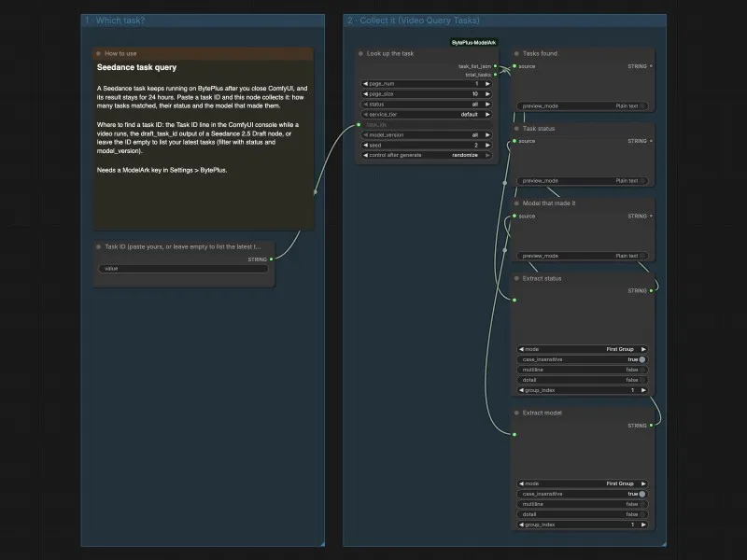Click the green input port of Extract model

(514, 434)
